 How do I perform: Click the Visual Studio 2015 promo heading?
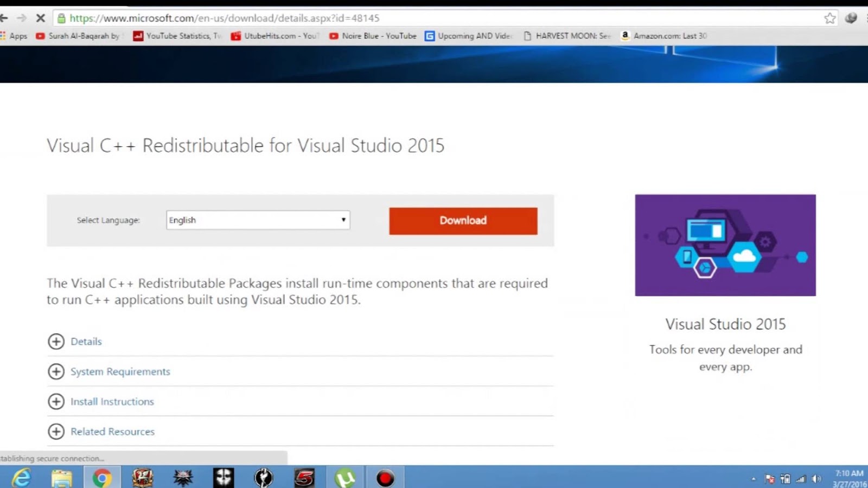click(x=725, y=324)
